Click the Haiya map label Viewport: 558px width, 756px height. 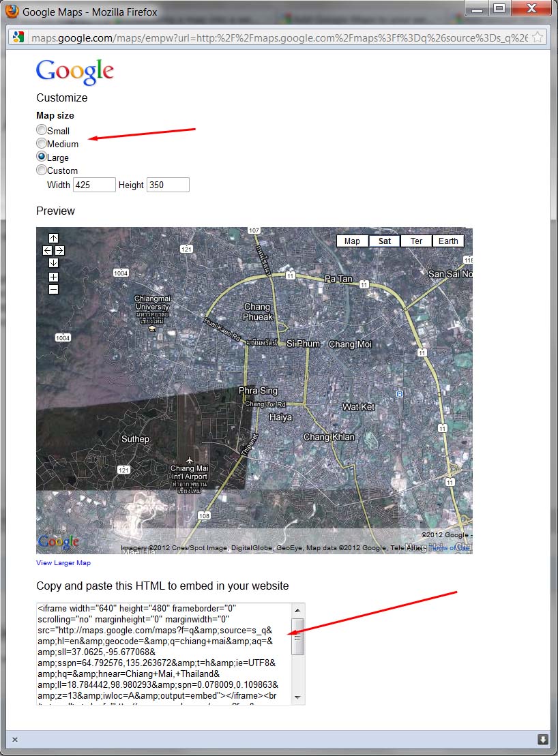click(x=280, y=417)
